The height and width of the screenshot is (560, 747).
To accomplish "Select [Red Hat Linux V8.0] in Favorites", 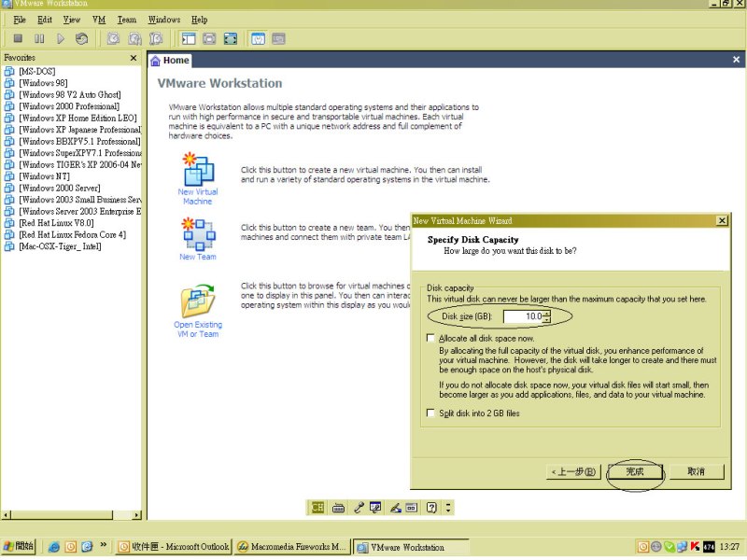I will click(56, 223).
